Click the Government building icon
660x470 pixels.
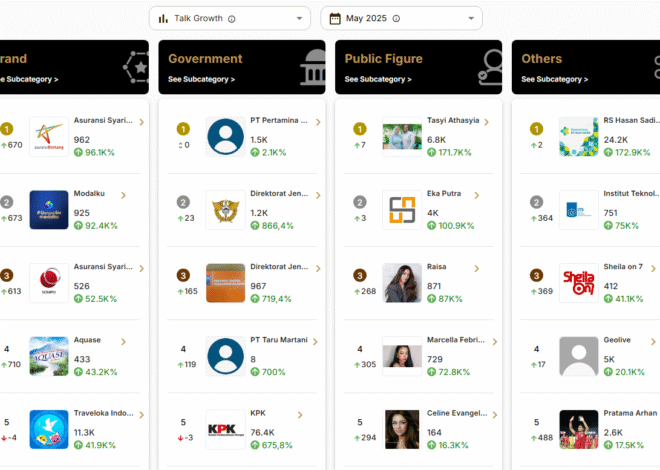313,67
